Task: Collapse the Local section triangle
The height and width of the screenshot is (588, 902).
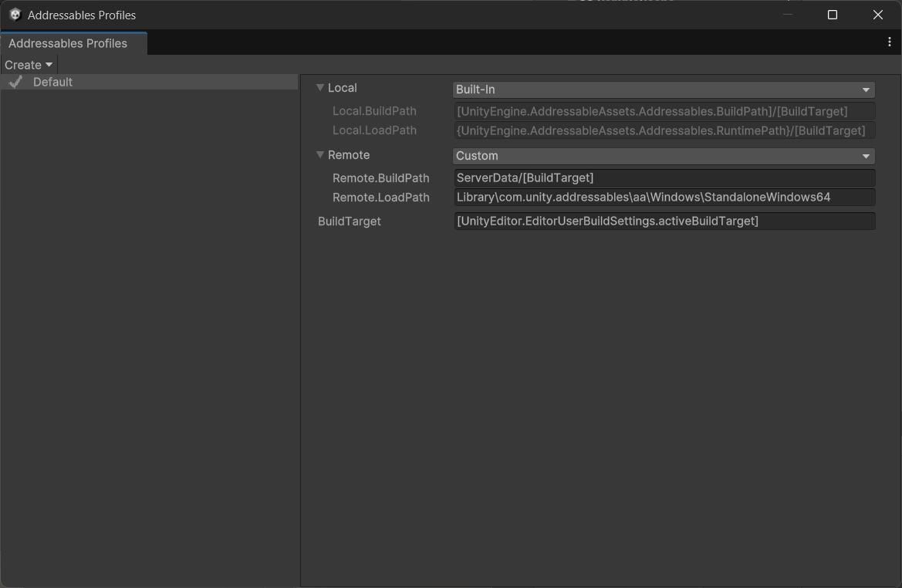Action: 320,88
